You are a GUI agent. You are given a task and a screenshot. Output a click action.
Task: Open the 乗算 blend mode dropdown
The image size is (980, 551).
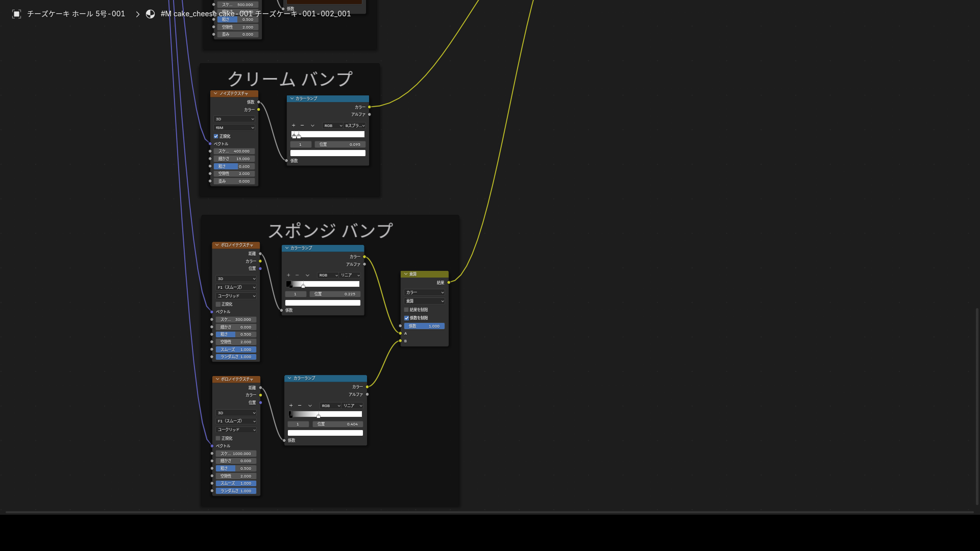pyautogui.click(x=425, y=301)
